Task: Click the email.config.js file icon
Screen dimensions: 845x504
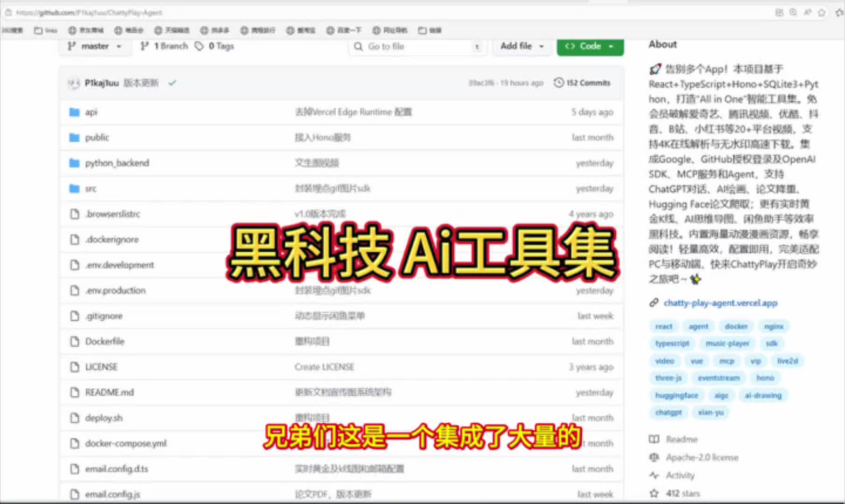Action: (74, 494)
